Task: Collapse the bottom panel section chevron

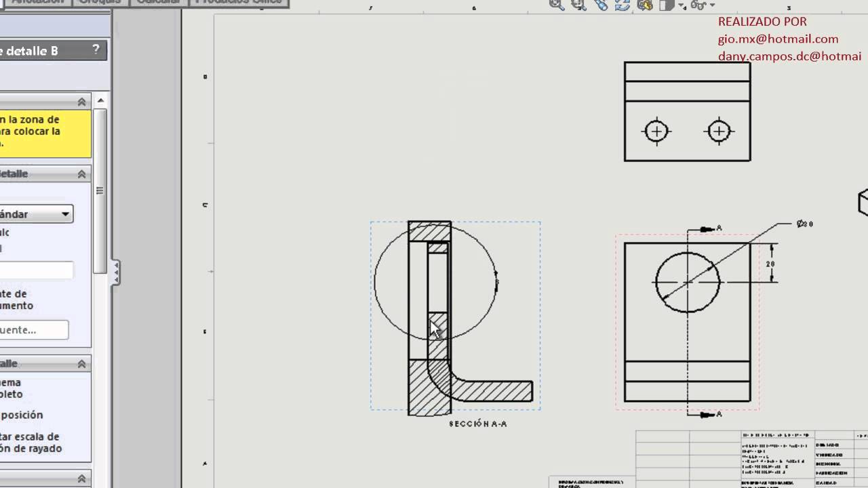Action: pyautogui.click(x=82, y=479)
